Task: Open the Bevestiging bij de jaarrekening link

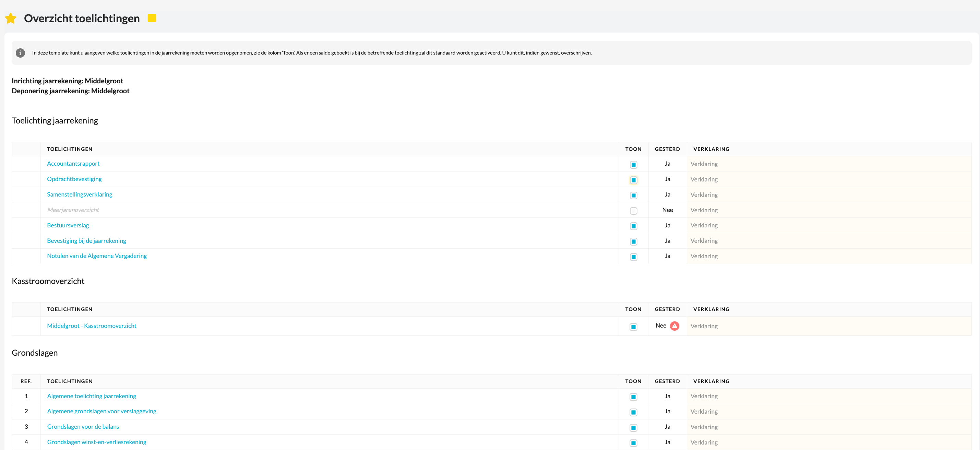Action: [86, 241]
